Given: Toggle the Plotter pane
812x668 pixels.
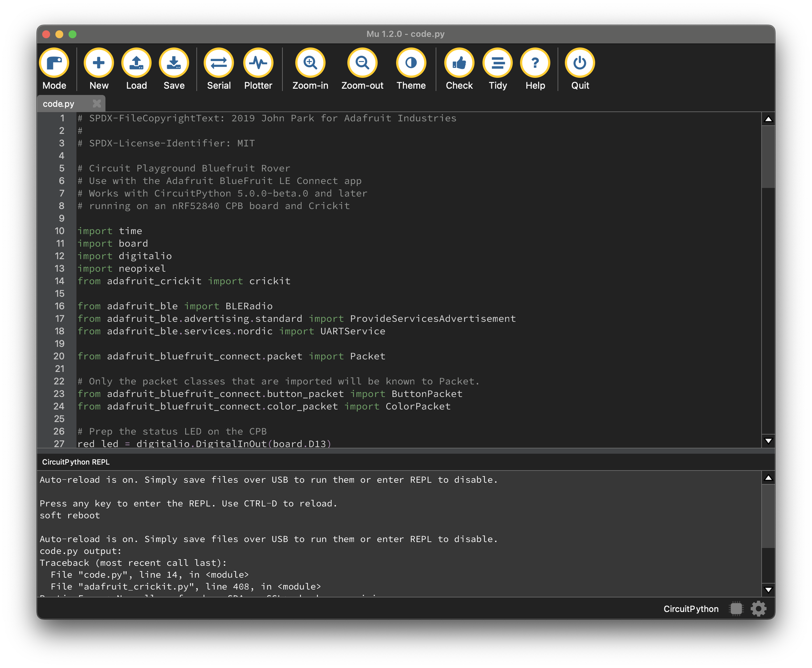Looking at the screenshot, I should tap(258, 63).
